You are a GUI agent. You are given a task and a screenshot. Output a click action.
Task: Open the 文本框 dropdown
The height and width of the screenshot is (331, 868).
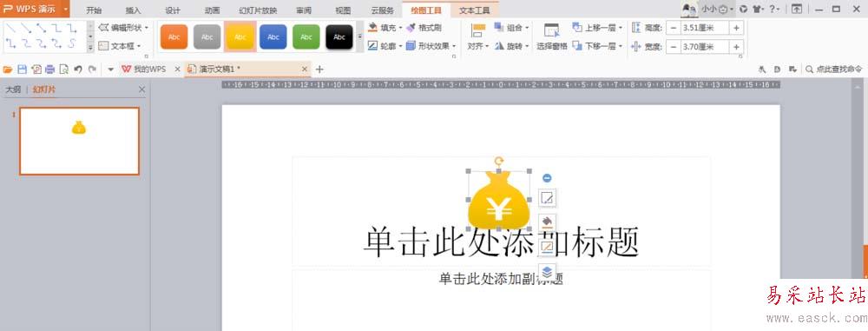[x=120, y=46]
